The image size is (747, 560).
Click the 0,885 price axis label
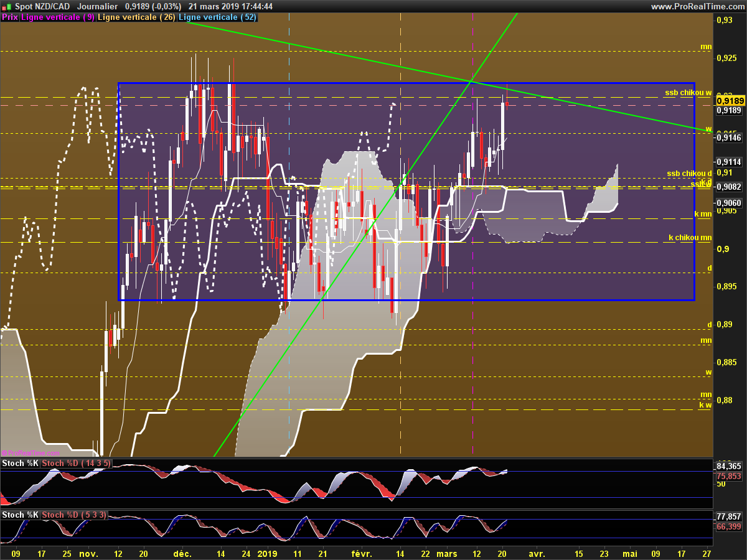(727, 362)
